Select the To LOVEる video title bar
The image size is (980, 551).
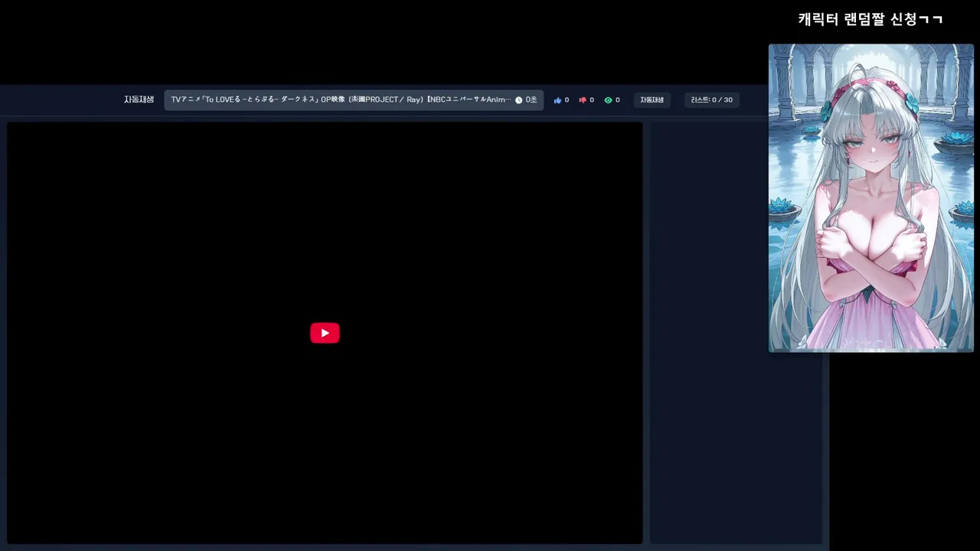pos(354,100)
